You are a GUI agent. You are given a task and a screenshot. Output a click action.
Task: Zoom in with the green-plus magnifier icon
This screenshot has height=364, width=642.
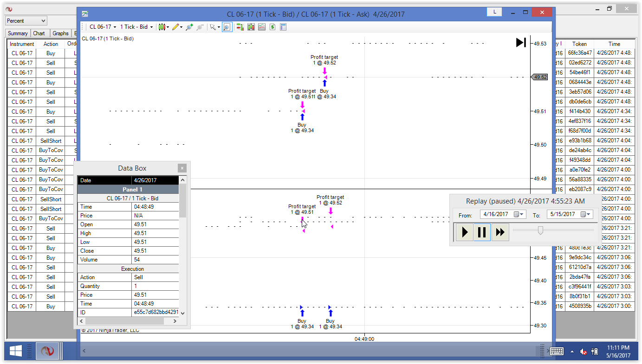tap(189, 27)
